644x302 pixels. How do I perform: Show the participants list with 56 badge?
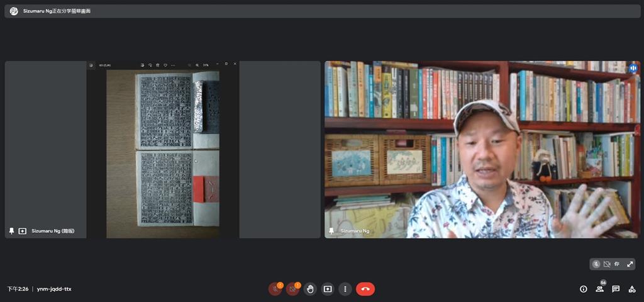[x=600, y=289]
